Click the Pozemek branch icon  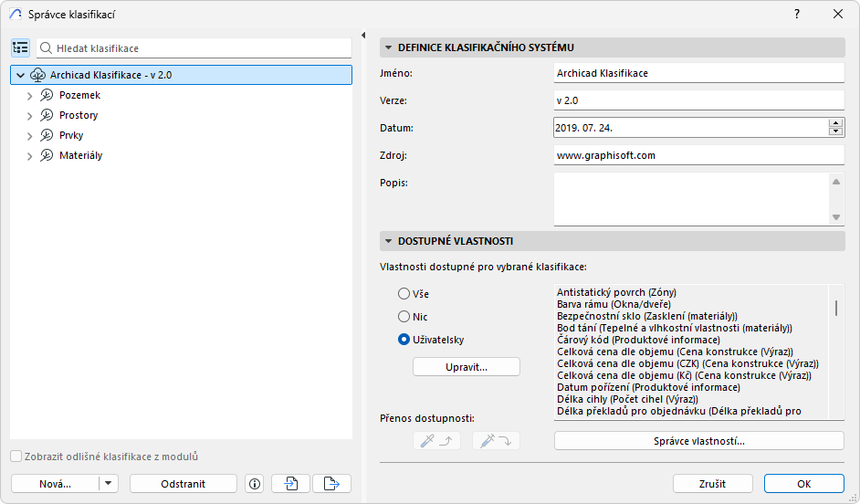[47, 96]
